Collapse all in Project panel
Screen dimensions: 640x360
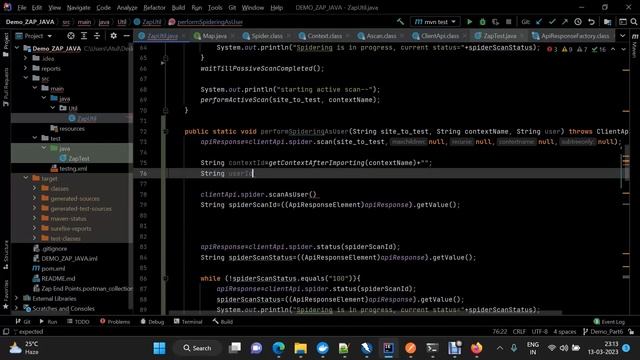97,36
